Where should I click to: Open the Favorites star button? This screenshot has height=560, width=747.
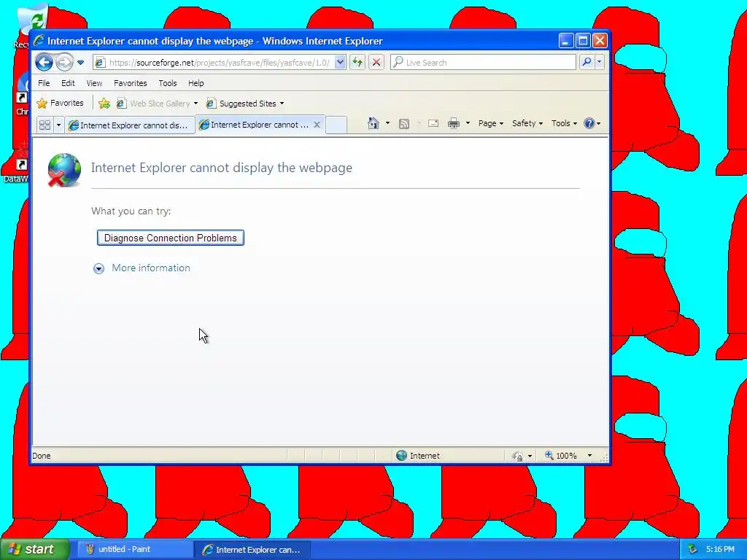(60, 103)
